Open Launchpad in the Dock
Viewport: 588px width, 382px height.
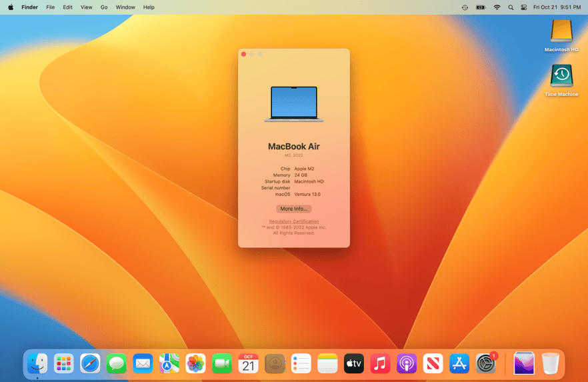coord(63,363)
